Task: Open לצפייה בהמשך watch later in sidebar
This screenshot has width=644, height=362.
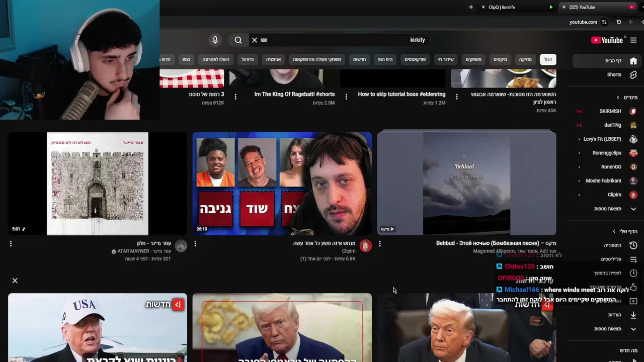Action: pos(608,273)
